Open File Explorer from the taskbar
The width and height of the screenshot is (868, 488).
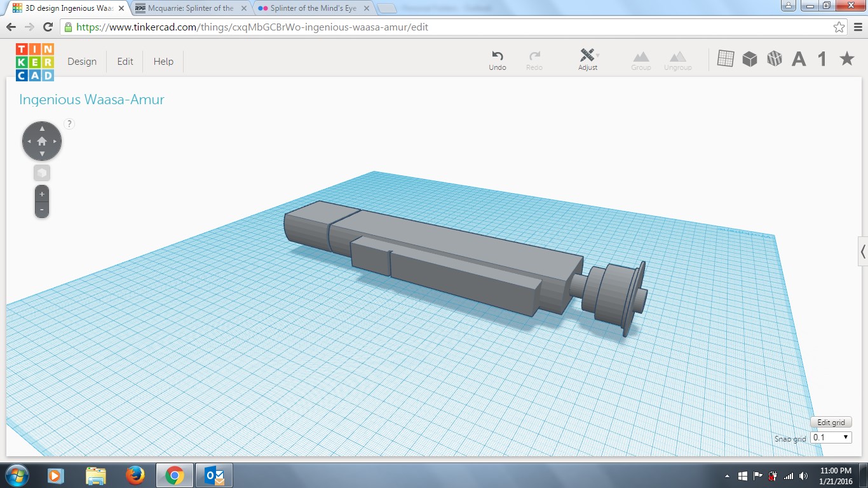[95, 475]
